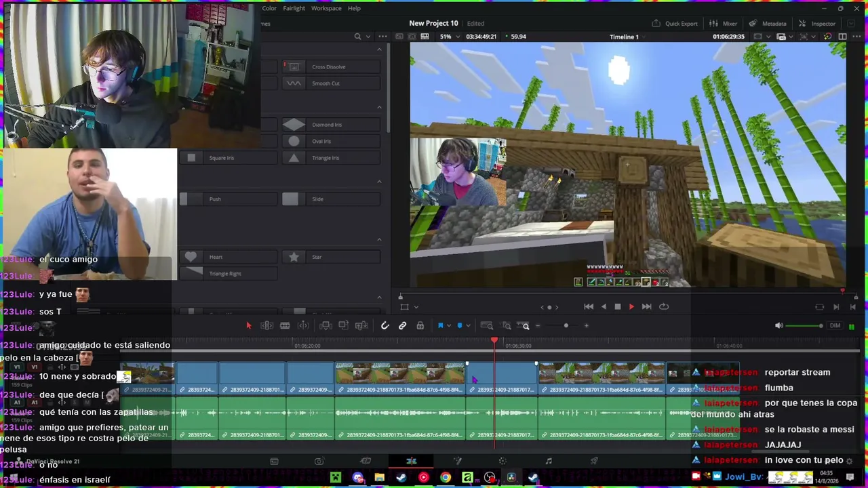Select the Square Iris transition icon

191,158
